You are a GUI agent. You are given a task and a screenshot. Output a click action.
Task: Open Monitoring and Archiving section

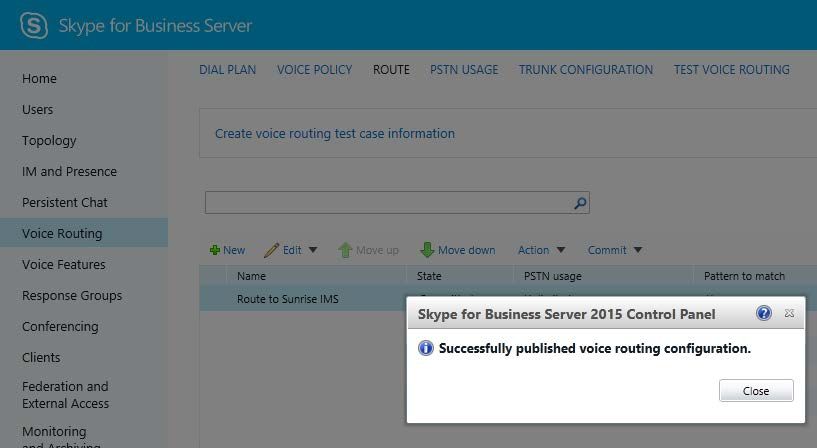(x=61, y=438)
